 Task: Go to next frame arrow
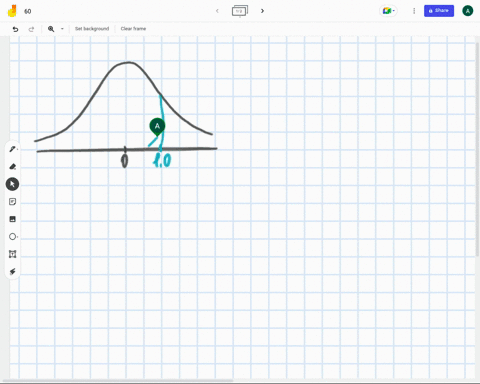click(262, 11)
